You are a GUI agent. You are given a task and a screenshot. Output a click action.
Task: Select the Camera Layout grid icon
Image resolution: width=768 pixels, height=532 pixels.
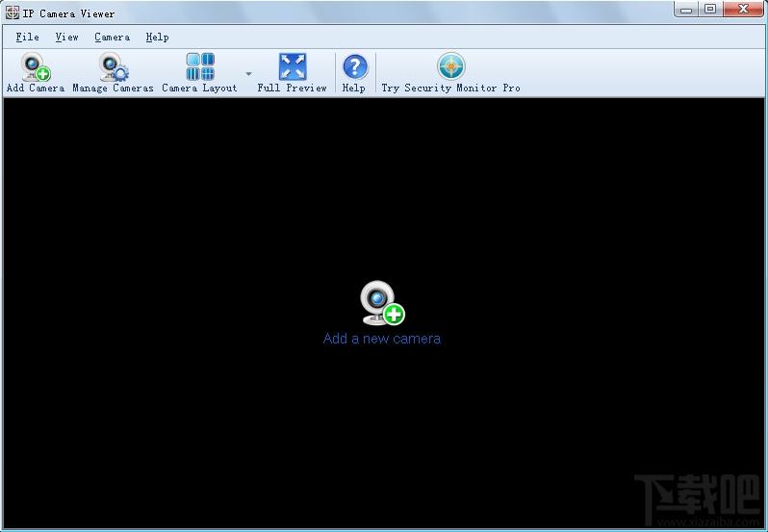[200, 66]
